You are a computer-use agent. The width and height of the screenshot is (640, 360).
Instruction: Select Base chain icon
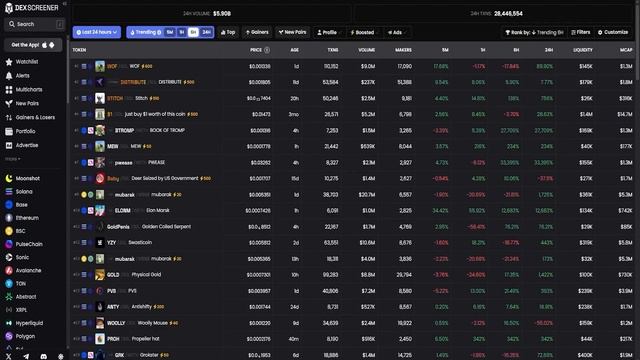pyautogui.click(x=9, y=205)
